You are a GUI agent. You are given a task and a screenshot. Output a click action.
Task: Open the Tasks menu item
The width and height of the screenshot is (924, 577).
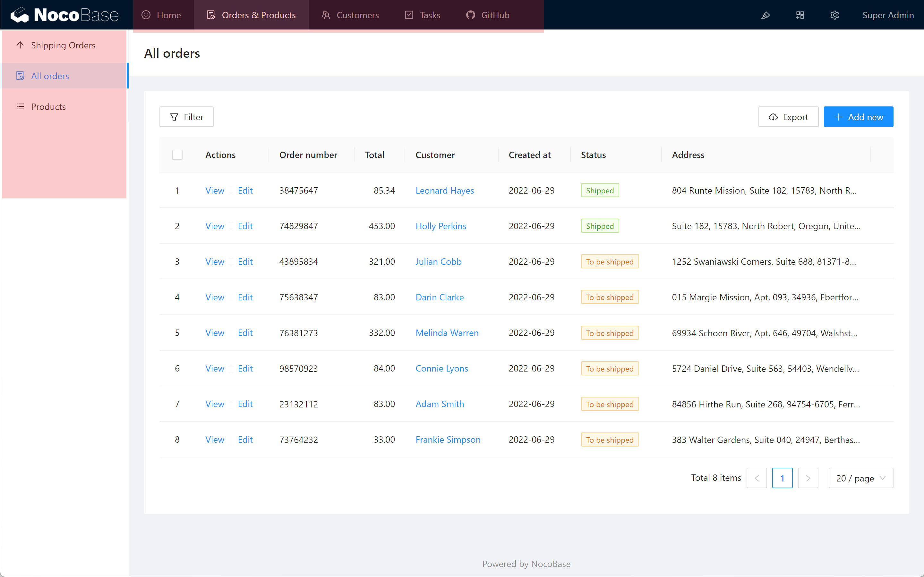(x=422, y=15)
